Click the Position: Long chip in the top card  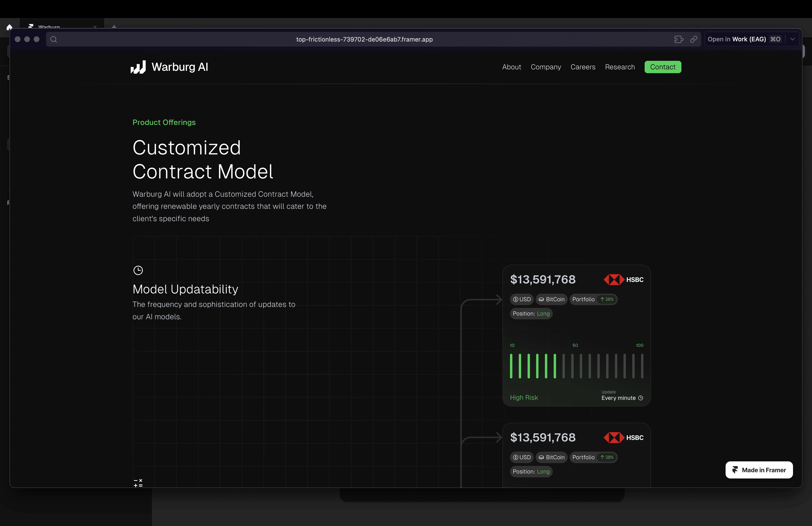(x=531, y=314)
